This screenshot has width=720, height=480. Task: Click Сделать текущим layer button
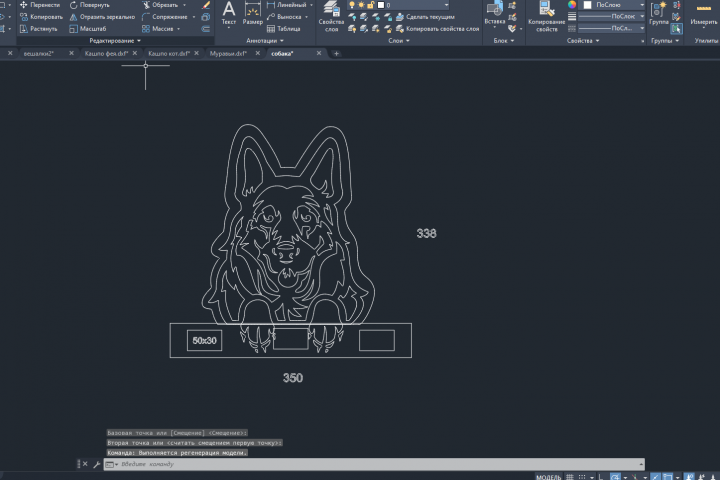(425, 17)
